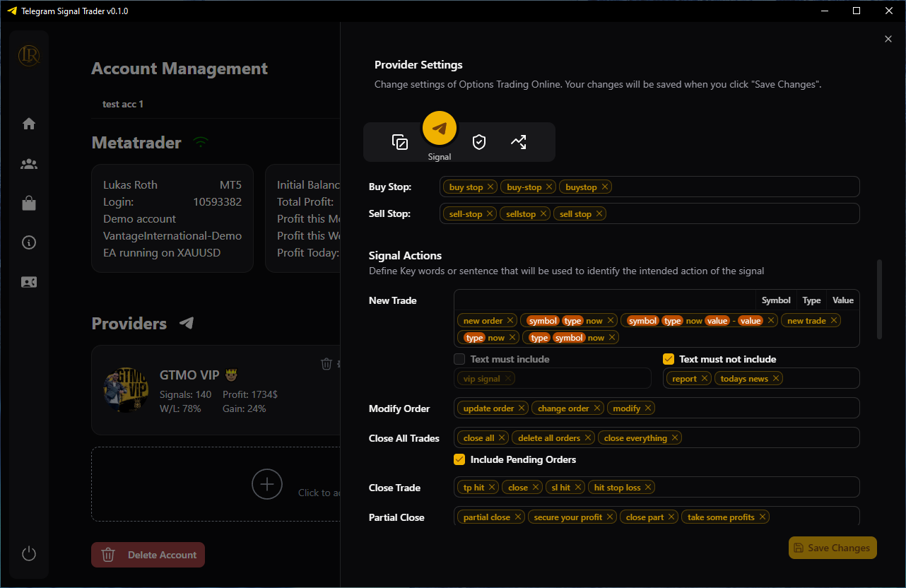Viewport: 906px width, 588px height.
Task: Remove the 'delete all orders' tag
Action: coord(588,438)
